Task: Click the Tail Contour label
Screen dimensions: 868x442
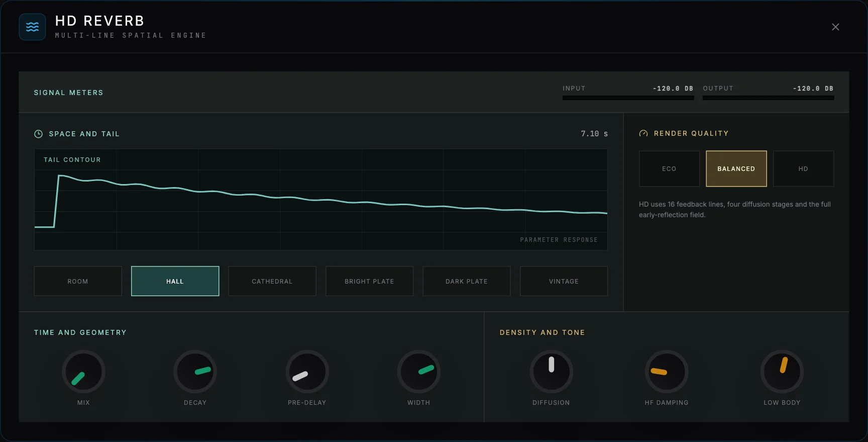Action: click(x=72, y=160)
